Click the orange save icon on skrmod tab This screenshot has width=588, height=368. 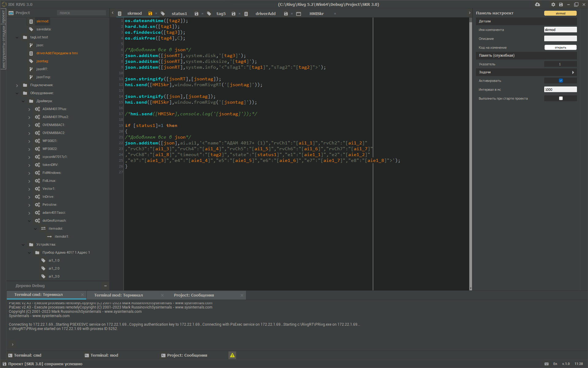[x=150, y=13]
